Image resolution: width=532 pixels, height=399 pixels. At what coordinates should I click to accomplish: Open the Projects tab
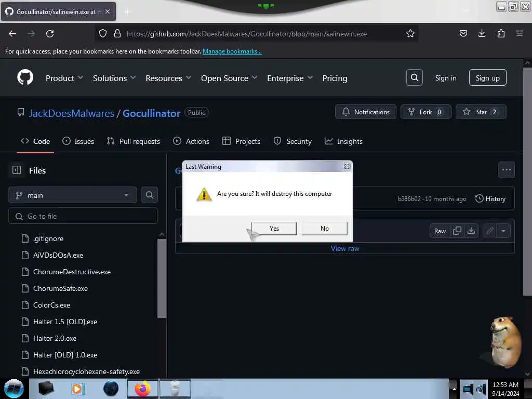click(241, 141)
